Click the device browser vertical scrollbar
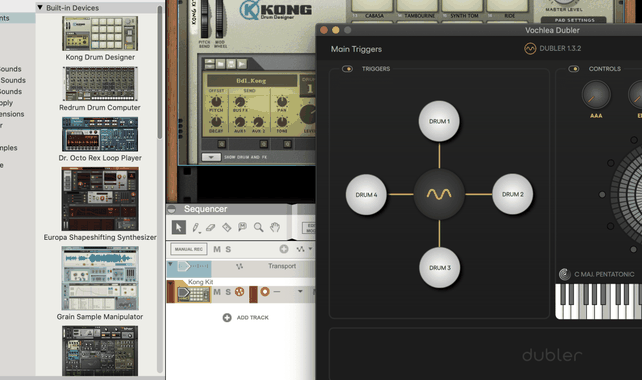642x380 pixels. click(x=160, y=72)
